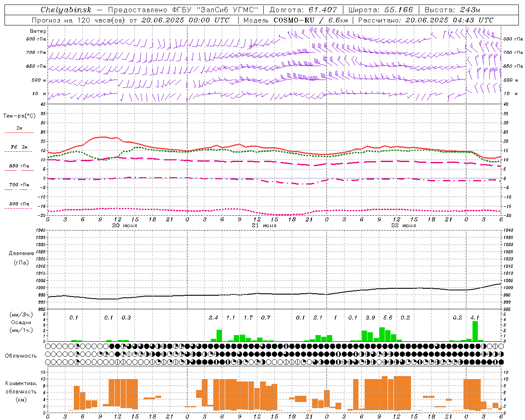Click the '1.1' precipitation amount
The image size is (525, 420).
(x=231, y=318)
